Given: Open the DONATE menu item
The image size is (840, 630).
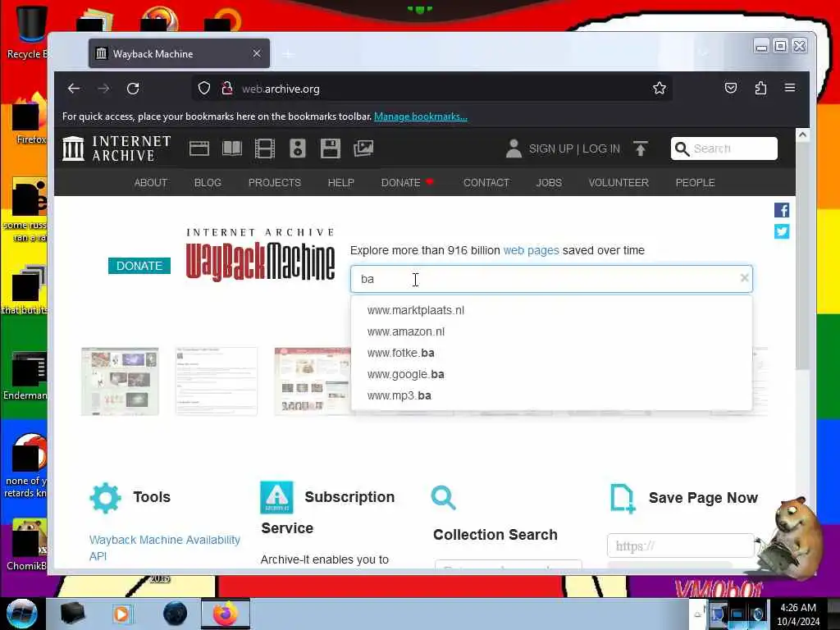Looking at the screenshot, I should pos(407,183).
